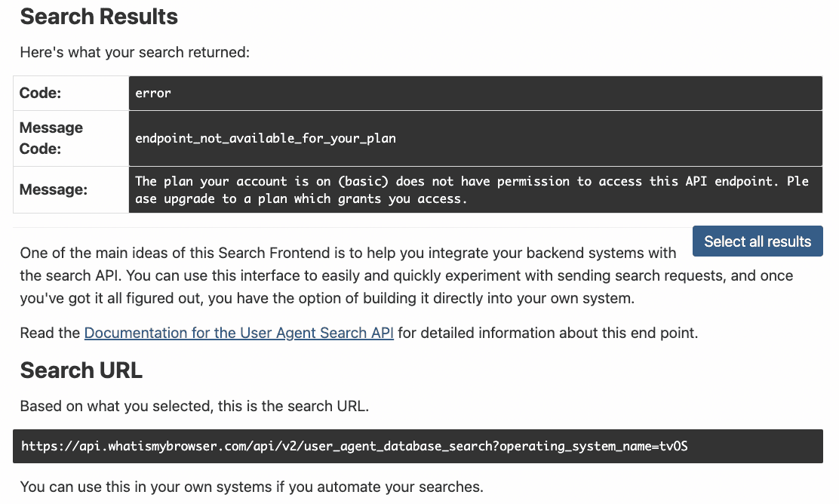Click the 'error' code value cell
The height and width of the screenshot is (504, 839).
coord(475,93)
